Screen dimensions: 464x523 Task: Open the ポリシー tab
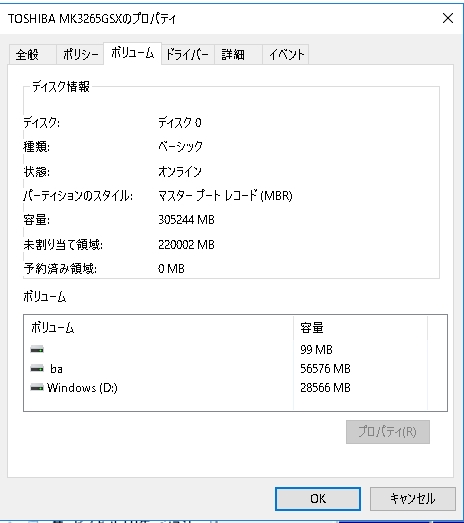point(80,54)
